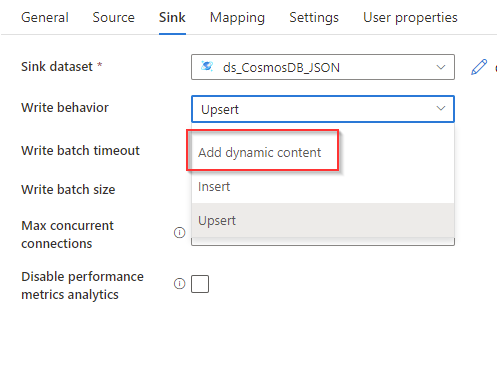
Task: Switch to the Source tab
Action: [114, 17]
